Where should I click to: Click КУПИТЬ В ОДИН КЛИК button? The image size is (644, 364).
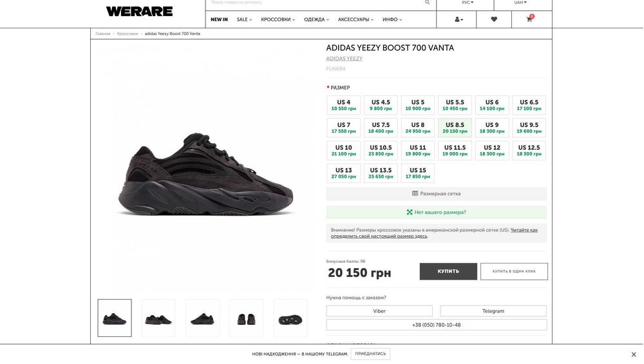(514, 272)
